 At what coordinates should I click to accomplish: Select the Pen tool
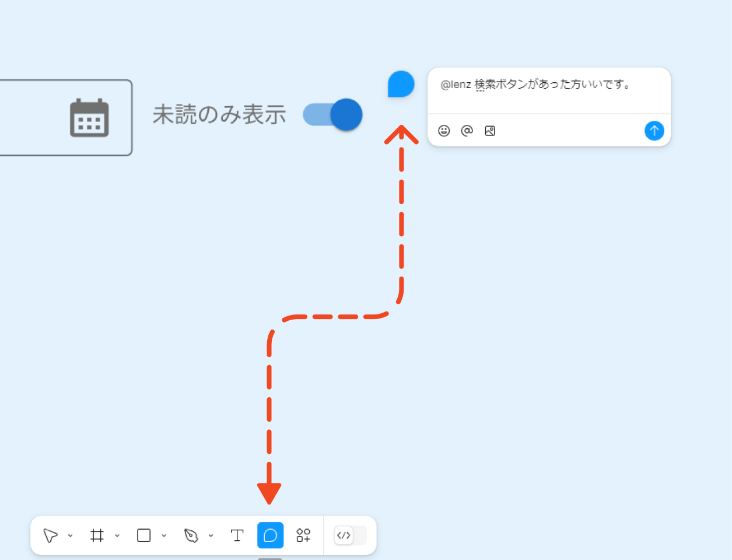tap(191, 535)
